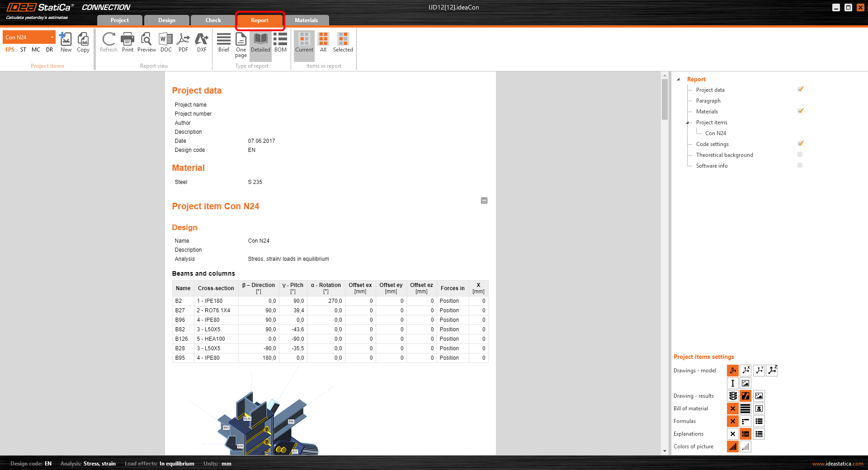Set picture colors to grayscale
Image resolution: width=868 pixels, height=470 pixels.
click(746, 446)
